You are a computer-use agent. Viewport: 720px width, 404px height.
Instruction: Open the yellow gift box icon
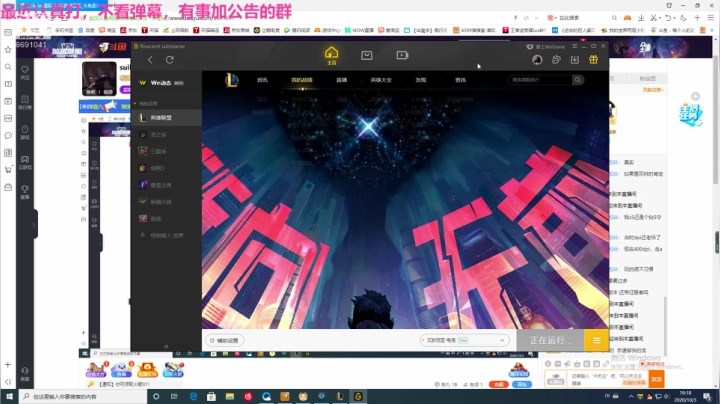click(593, 60)
